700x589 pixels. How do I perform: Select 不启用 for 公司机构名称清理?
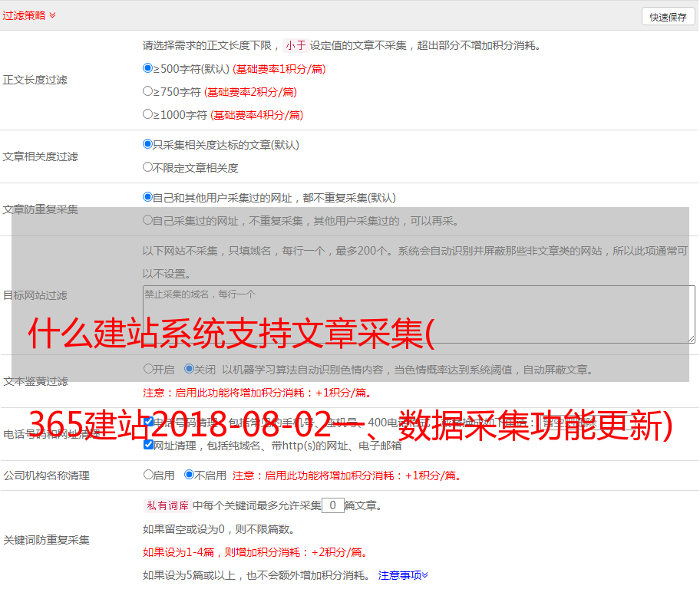pos(190,474)
